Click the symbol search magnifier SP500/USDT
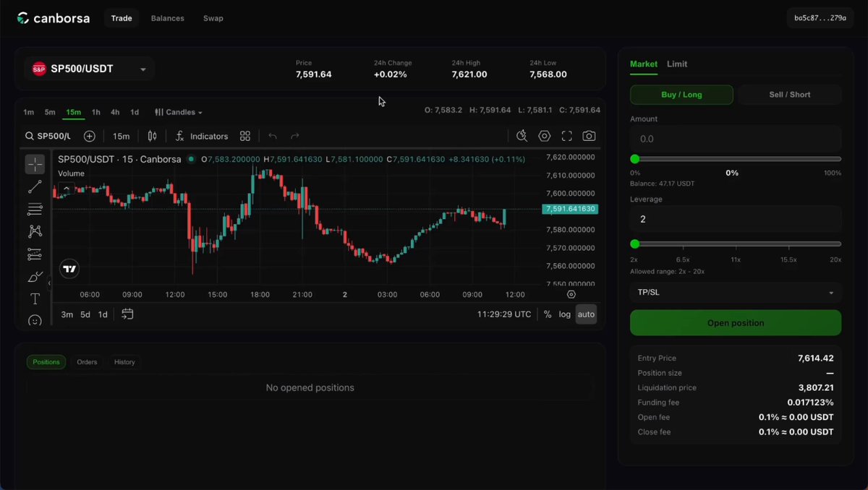Viewport: 868px width, 490px height. pyautogui.click(x=47, y=136)
